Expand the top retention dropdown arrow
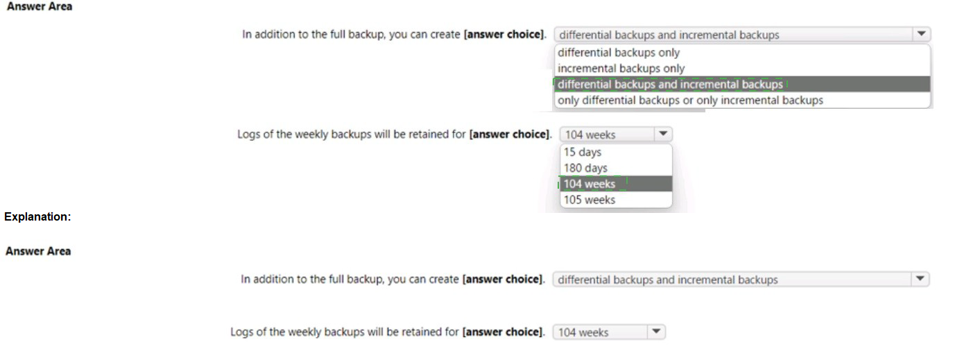 click(663, 134)
